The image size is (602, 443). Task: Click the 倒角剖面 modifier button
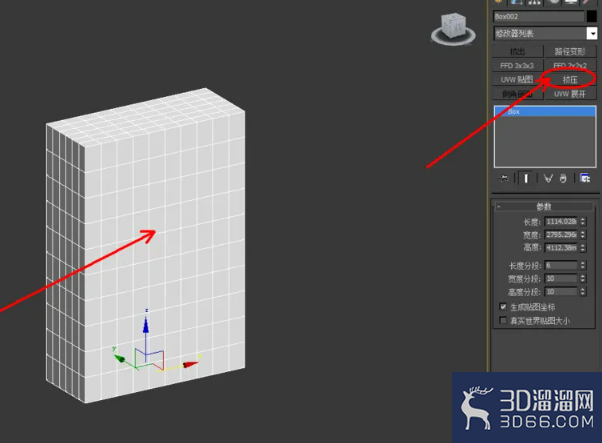coord(518,94)
